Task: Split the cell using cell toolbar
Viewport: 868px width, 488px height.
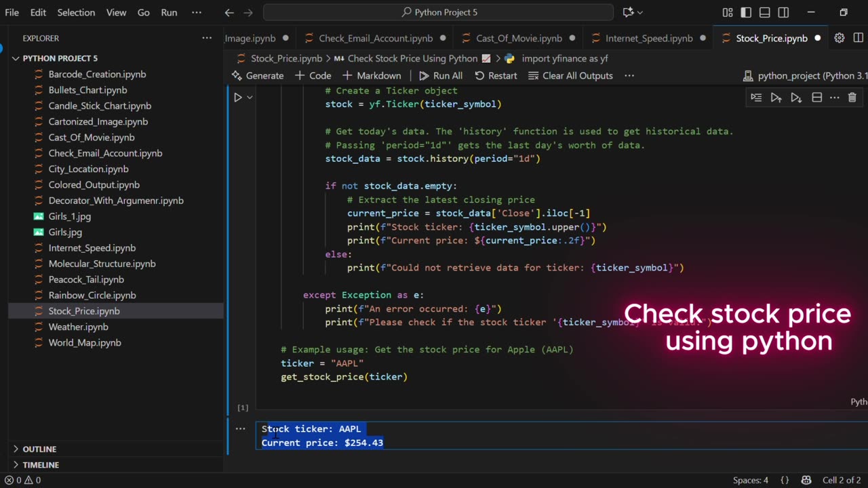Action: [x=817, y=98]
